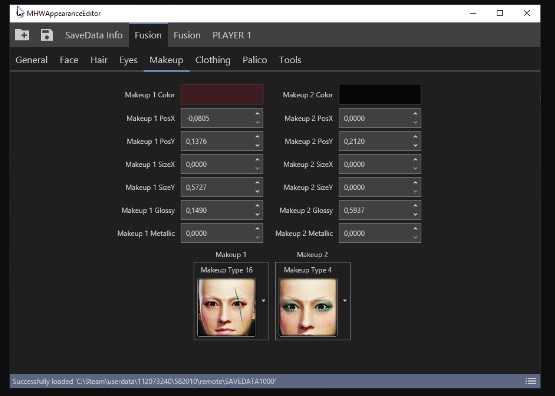Open the Hair tab
Viewport: 555px width, 396px height.
pos(99,60)
